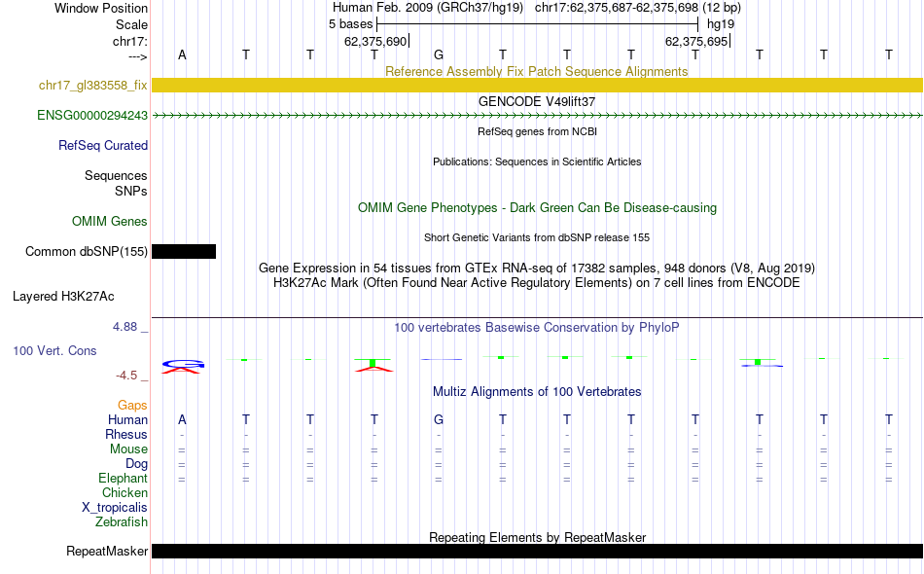Click the hg19 scale label
This screenshot has width=924, height=574.
721,24
